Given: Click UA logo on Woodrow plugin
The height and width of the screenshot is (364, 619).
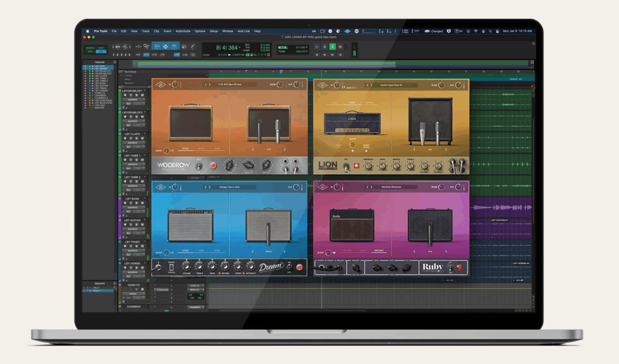Looking at the screenshot, I should (x=160, y=85).
